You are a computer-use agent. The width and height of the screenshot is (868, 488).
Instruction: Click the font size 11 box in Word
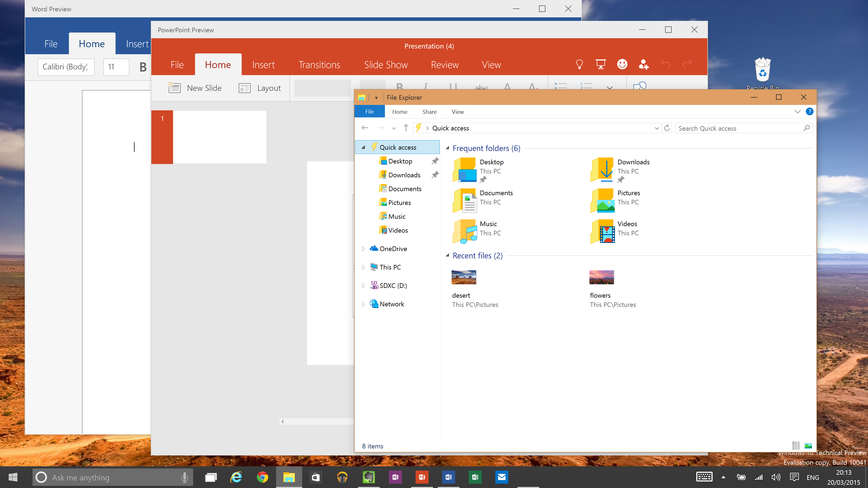pyautogui.click(x=116, y=67)
